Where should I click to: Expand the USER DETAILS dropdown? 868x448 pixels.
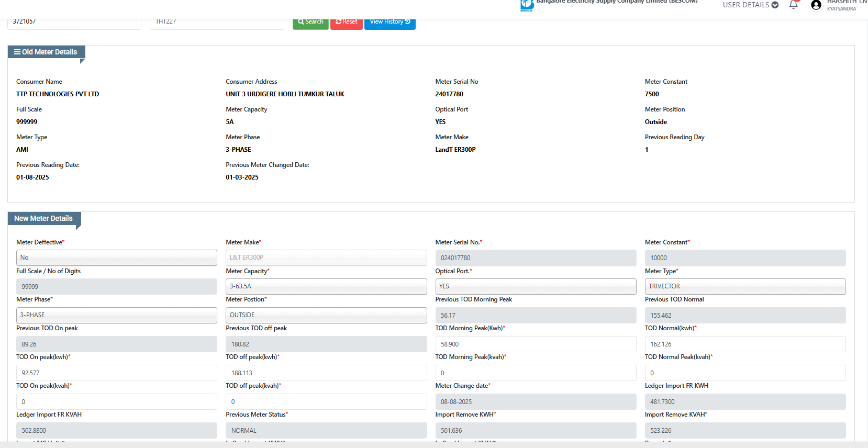(750, 5)
